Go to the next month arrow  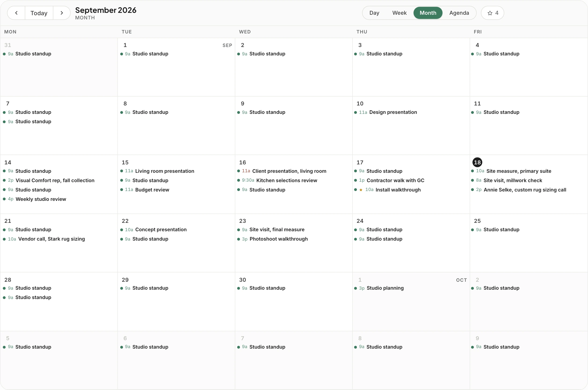pyautogui.click(x=62, y=13)
